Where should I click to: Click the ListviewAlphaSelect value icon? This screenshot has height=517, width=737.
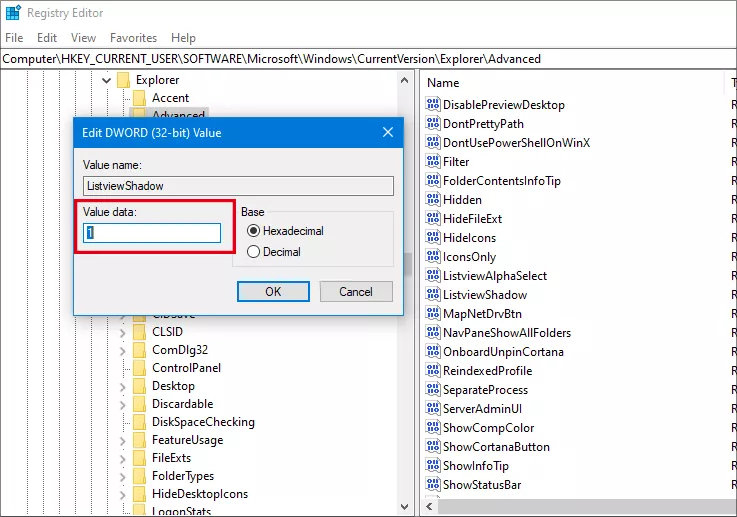click(x=432, y=275)
